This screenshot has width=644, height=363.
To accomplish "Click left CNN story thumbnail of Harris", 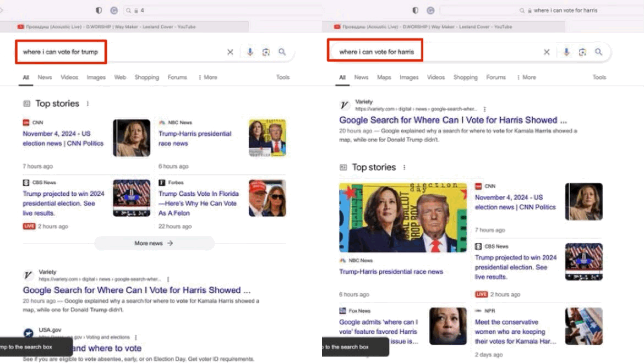I will coord(132,138).
